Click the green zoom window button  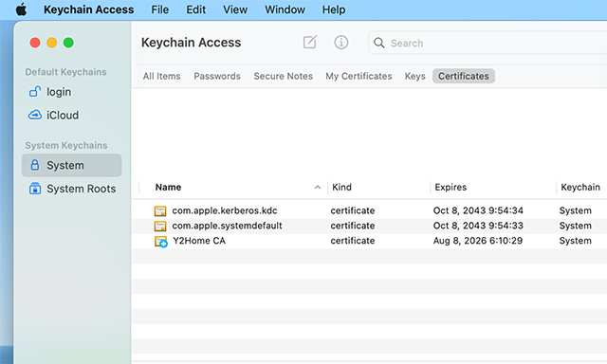click(68, 43)
